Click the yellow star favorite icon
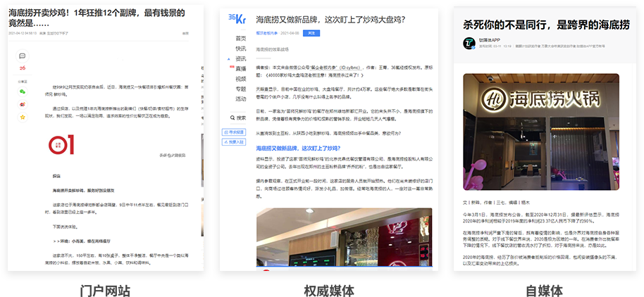This screenshot has height=297, width=644. [x=23, y=118]
